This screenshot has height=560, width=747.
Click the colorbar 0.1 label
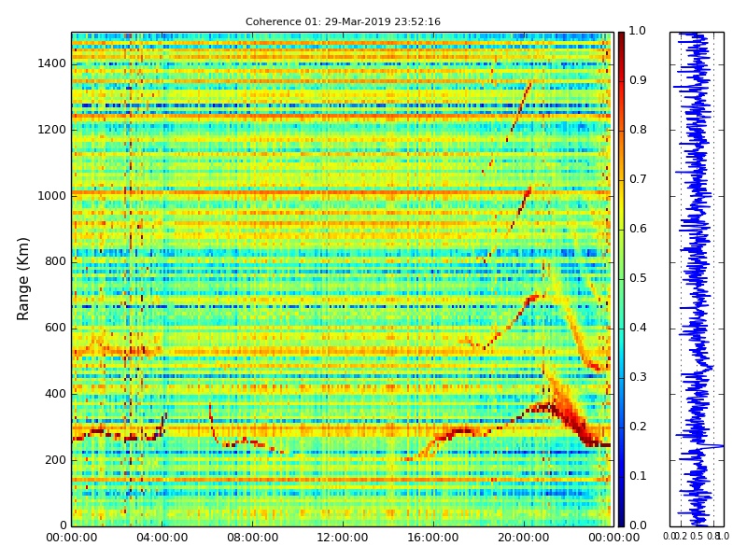tap(638, 476)
